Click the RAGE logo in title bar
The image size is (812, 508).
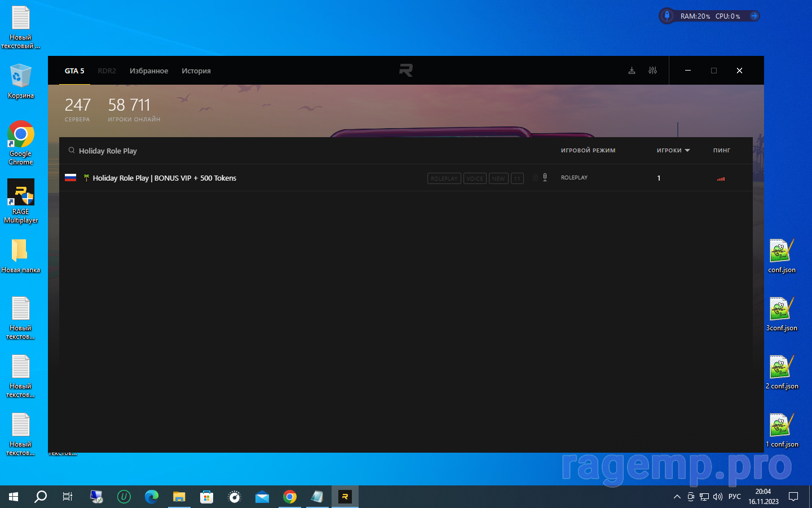pyautogui.click(x=406, y=70)
